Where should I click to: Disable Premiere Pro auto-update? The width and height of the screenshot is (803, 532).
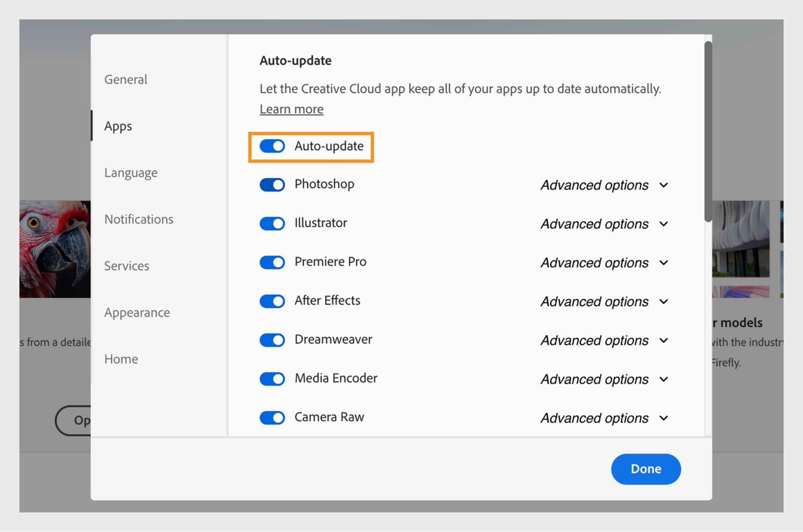[272, 262]
